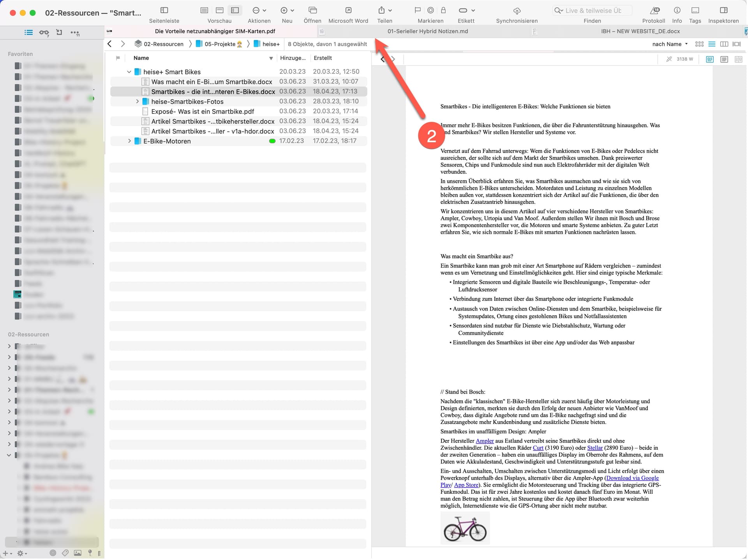
Task: Open the Aktionen actions menu
Action: [x=259, y=11]
